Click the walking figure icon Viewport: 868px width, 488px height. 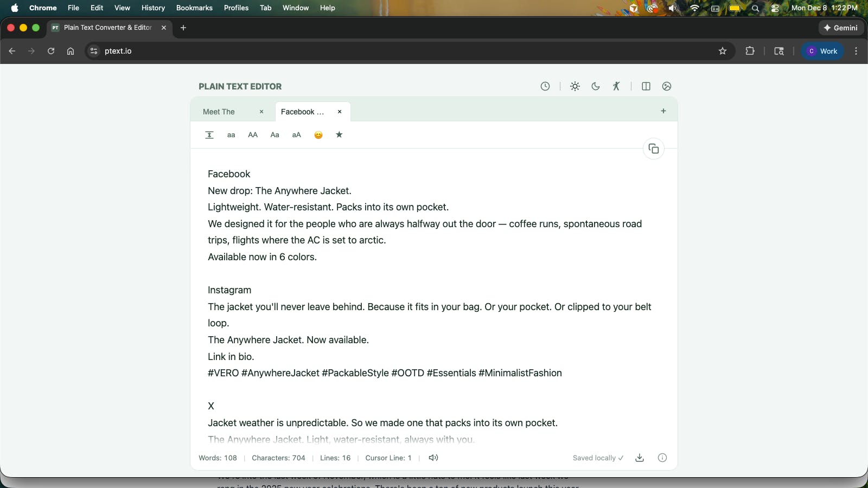616,86
